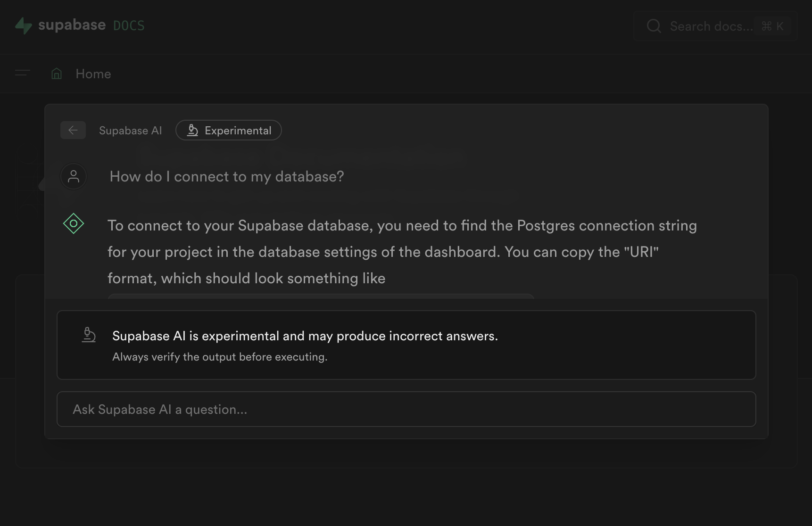This screenshot has height=526, width=812.
Task: Click the microscope icon inside Experimental badge
Action: coord(192,130)
